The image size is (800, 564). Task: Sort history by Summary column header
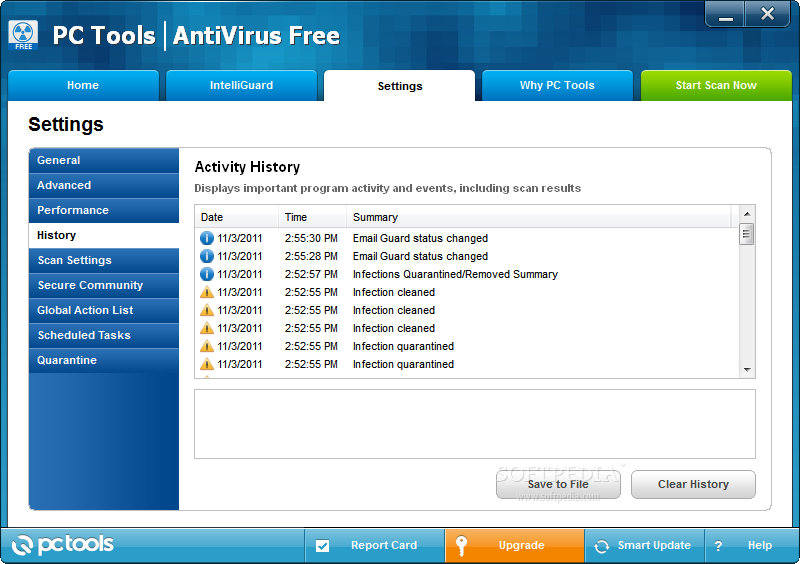539,217
